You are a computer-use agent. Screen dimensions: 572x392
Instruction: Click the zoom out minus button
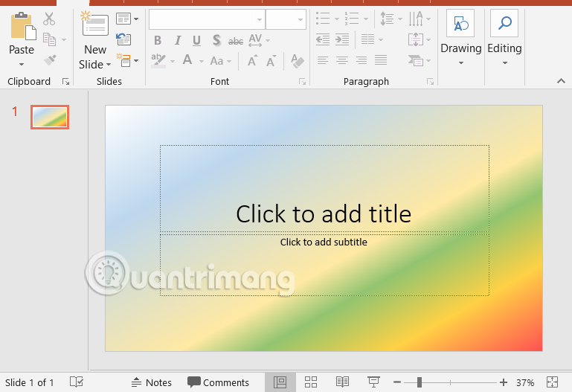(397, 382)
